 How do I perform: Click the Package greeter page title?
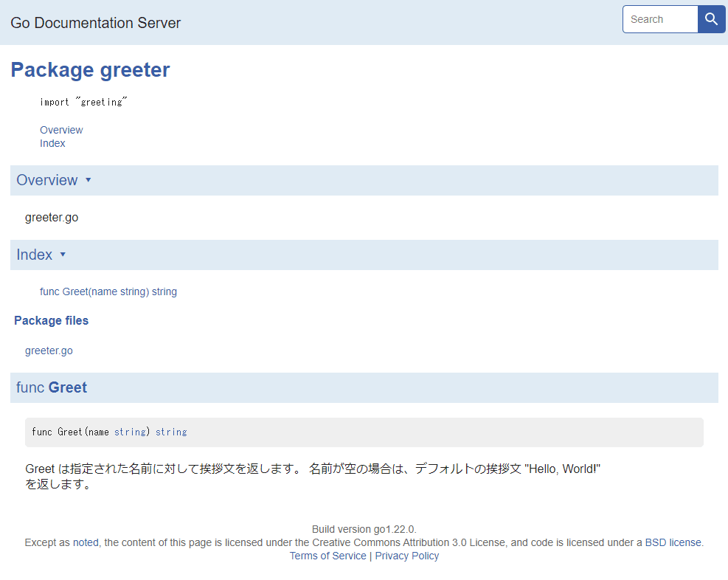click(x=90, y=70)
